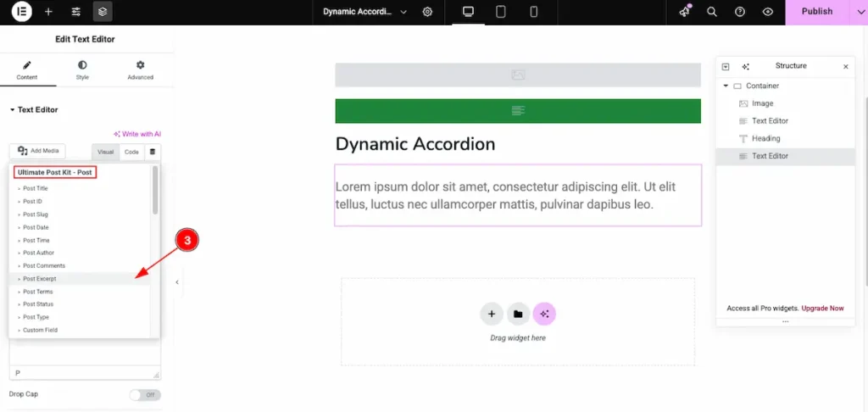This screenshot has height=412, width=868.
Task: Open the add element plus icon
Action: [x=48, y=12]
